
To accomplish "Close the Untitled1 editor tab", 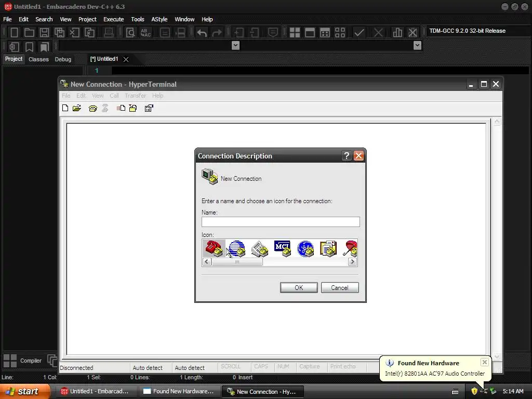I will pos(126,59).
